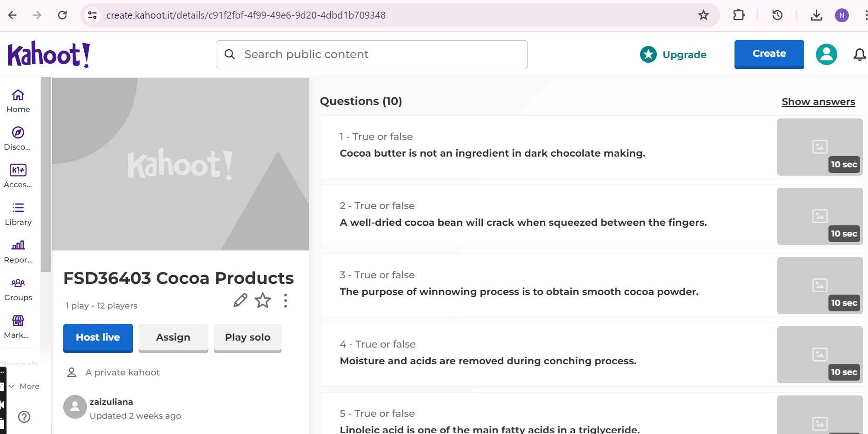Bookmark this page with the star icon
The image size is (868, 434).
coord(703,15)
